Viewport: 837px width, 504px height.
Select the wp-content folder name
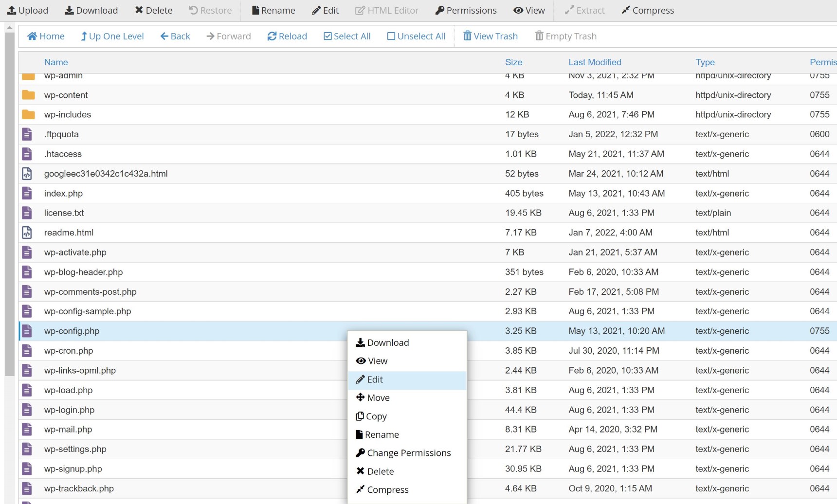[66, 95]
